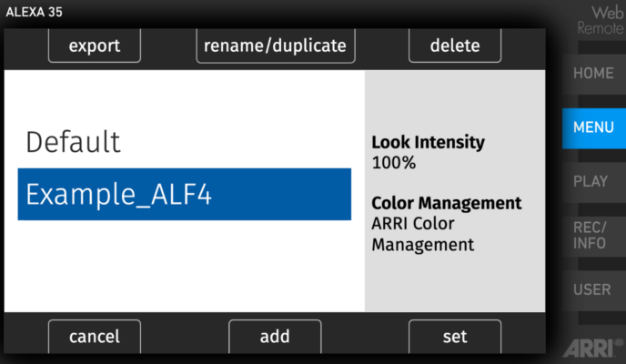Click the Web Remote title
626x364 pixels.
pyautogui.click(x=601, y=20)
